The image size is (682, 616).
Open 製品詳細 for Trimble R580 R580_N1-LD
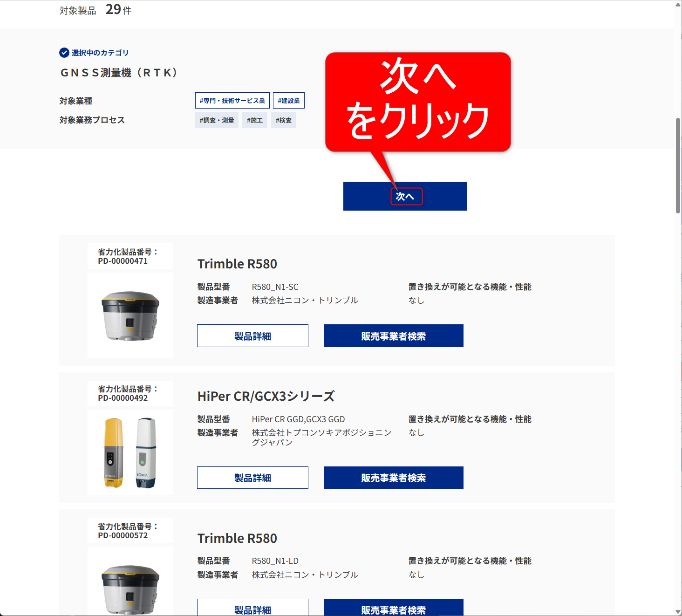[x=252, y=608]
